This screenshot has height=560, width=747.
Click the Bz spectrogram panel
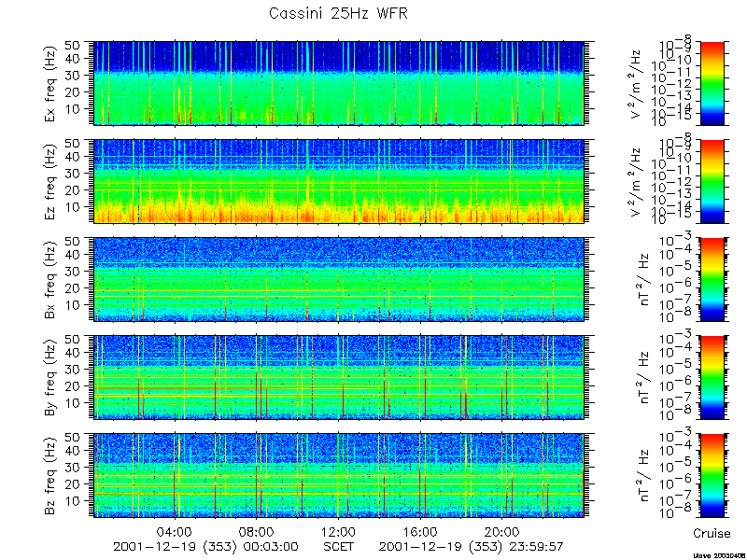point(339,475)
